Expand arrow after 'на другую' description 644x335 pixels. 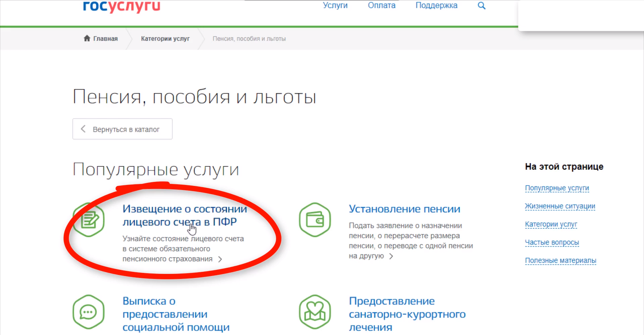(x=391, y=256)
